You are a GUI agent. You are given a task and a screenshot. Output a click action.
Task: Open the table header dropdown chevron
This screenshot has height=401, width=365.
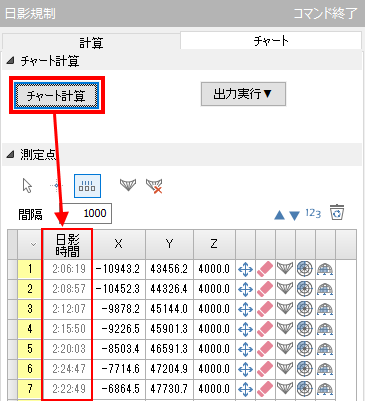(33, 244)
